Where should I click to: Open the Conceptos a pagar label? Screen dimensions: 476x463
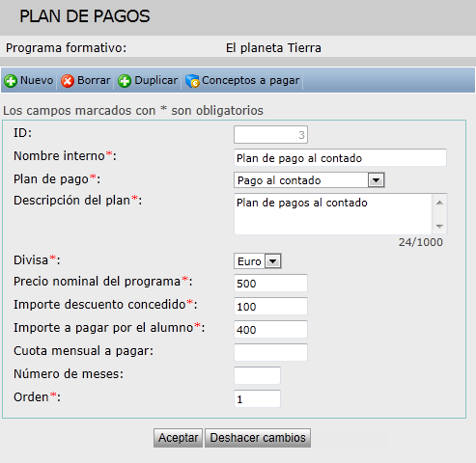251,80
